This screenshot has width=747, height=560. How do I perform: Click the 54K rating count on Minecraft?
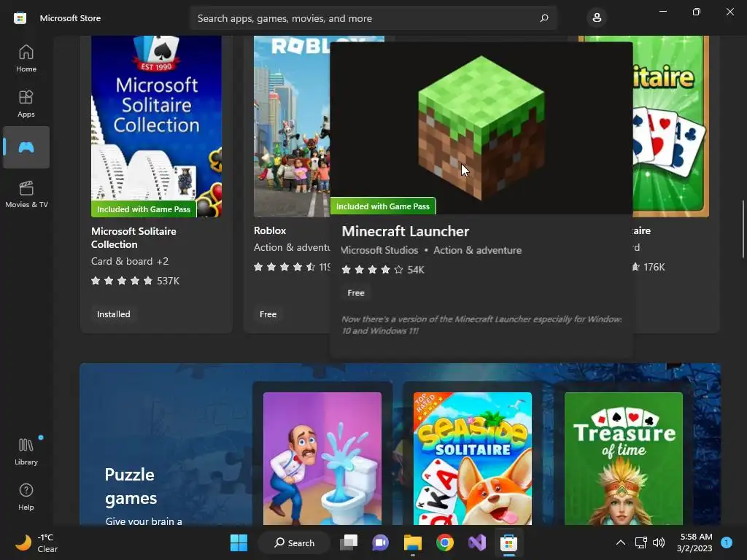[415, 270]
